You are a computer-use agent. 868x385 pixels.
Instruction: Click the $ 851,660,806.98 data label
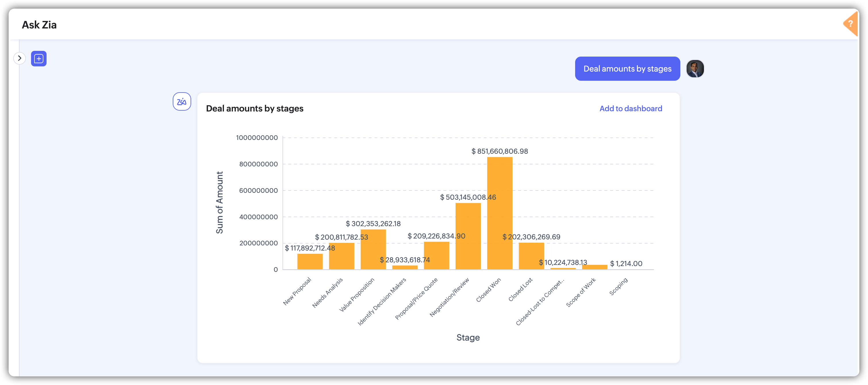(499, 151)
